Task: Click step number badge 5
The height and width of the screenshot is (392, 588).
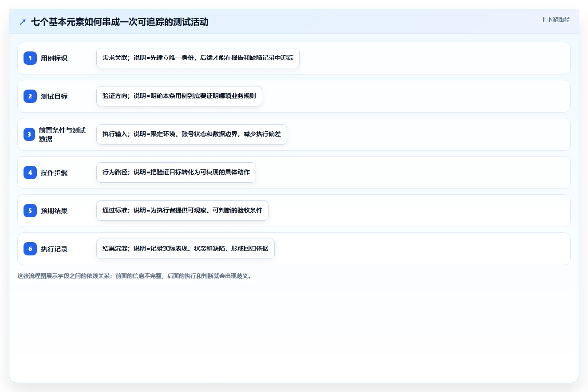Action: click(30, 211)
